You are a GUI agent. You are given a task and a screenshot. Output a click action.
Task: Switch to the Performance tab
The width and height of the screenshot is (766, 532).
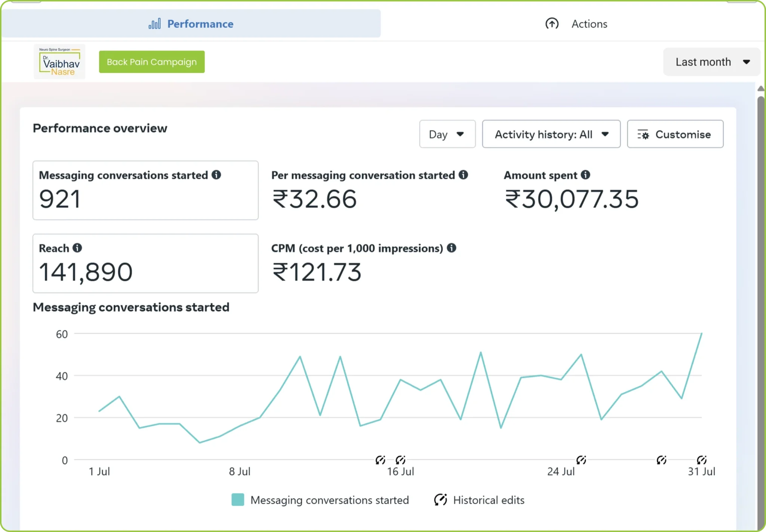coord(191,24)
